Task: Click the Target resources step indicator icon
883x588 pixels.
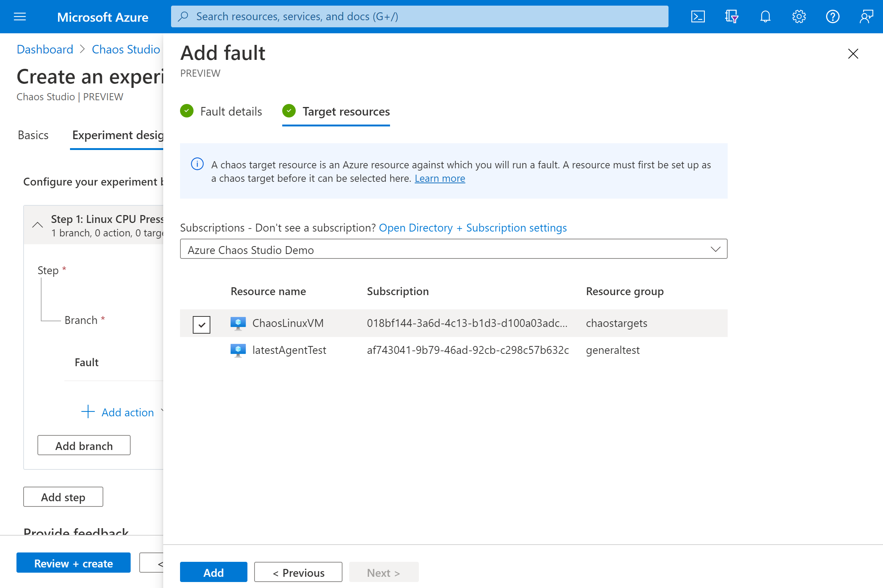Action: pos(289,111)
